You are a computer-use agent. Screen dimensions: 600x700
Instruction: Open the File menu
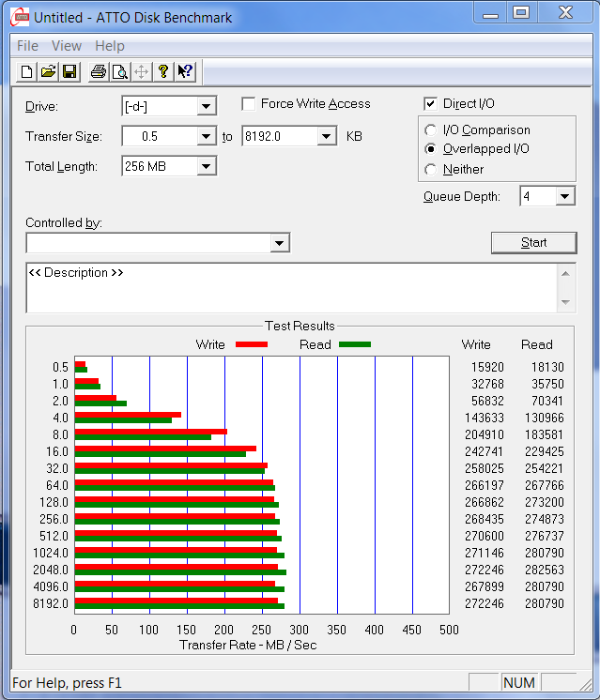coord(27,46)
